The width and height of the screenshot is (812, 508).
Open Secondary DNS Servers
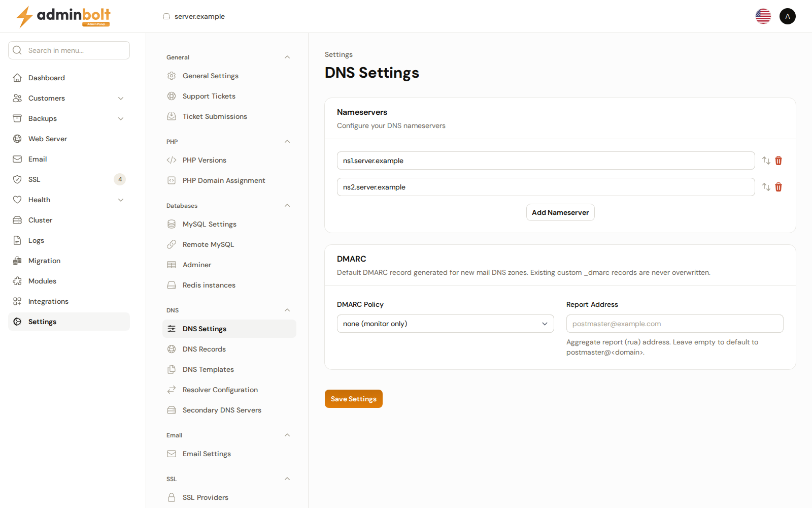[x=229, y=410]
